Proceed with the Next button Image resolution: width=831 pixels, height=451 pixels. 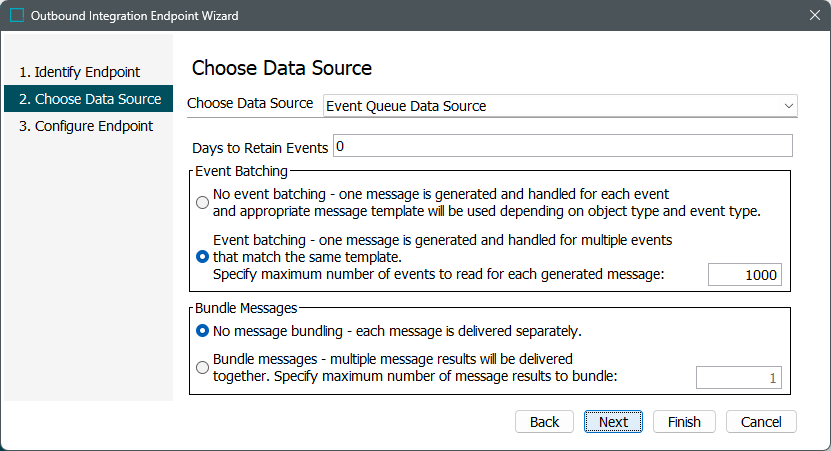[613, 421]
